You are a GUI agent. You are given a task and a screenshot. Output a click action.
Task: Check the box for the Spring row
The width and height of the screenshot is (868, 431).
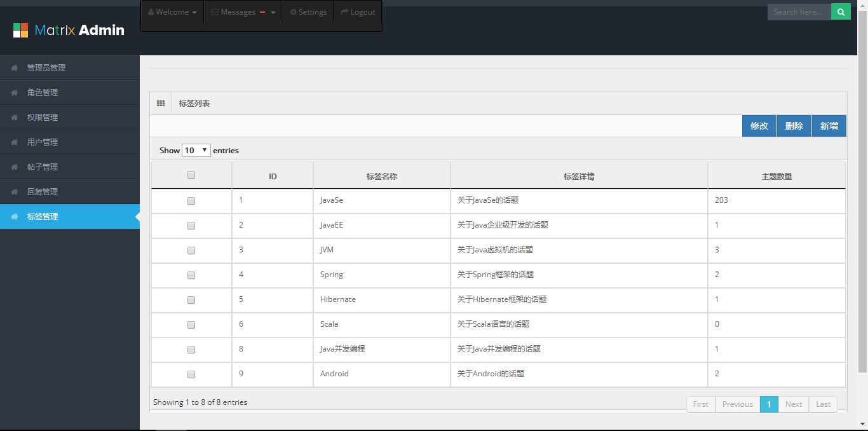(x=191, y=275)
